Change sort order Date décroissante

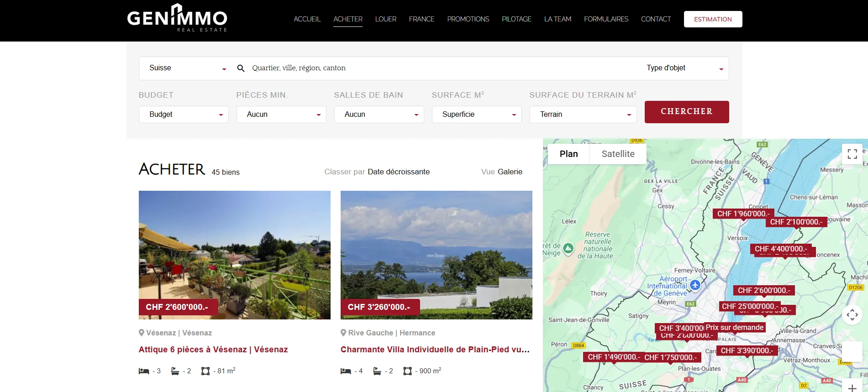pos(399,172)
